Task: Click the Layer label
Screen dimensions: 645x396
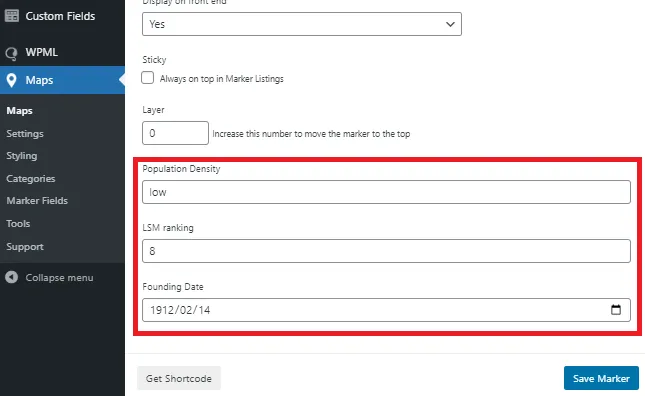Action: coord(153,110)
